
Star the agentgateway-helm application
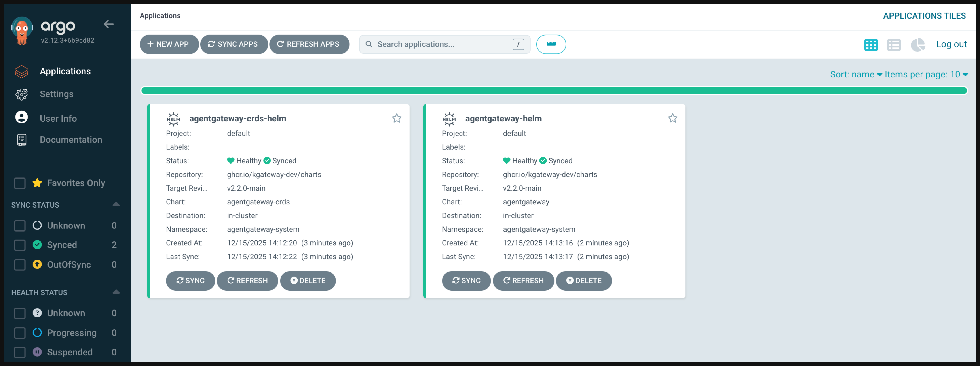pyautogui.click(x=672, y=118)
